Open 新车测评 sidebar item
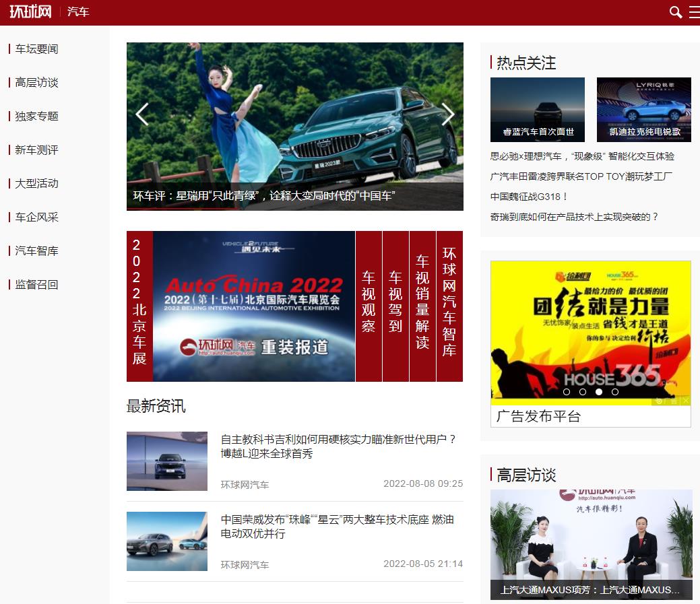This screenshot has width=700, height=604. pyautogui.click(x=36, y=150)
